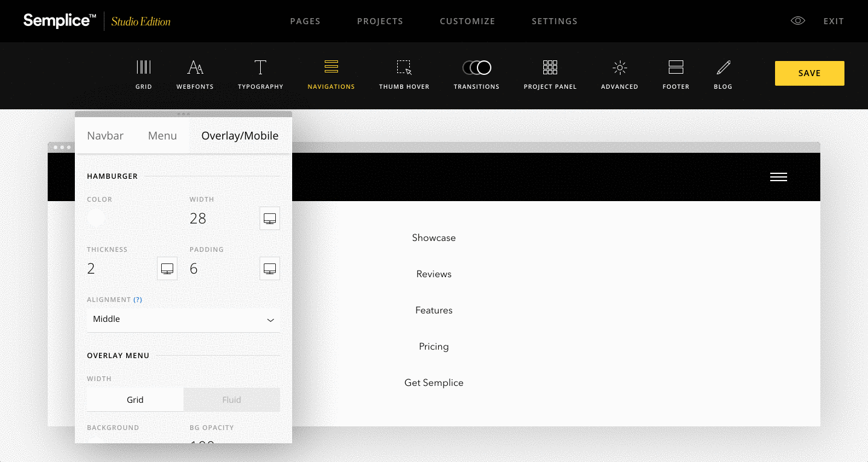Open the Menu tab

click(162, 135)
